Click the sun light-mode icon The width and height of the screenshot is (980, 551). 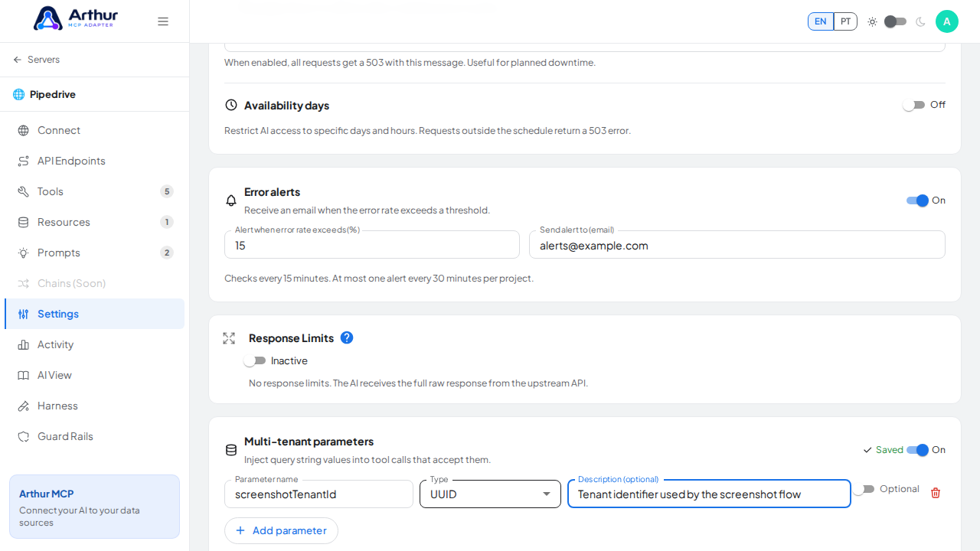tap(872, 21)
